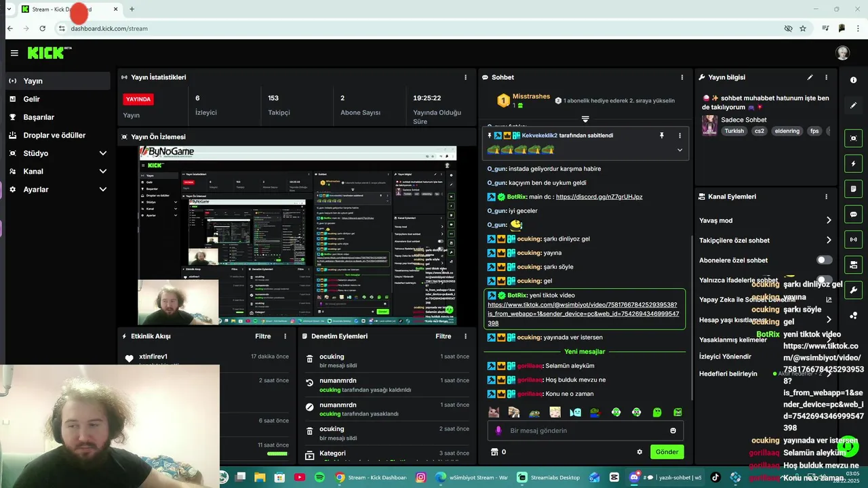Image resolution: width=868 pixels, height=488 pixels.
Task: Click the eldenring stream tag
Action: 787,131
